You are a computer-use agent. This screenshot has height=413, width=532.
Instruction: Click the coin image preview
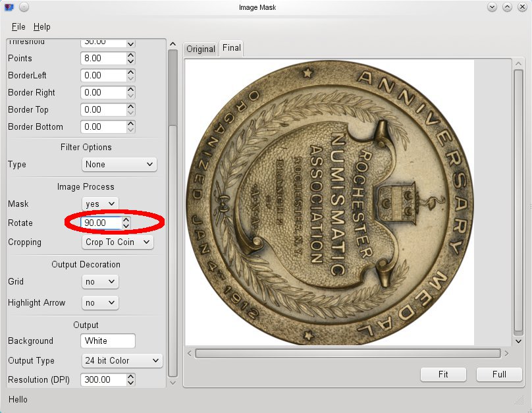point(330,203)
